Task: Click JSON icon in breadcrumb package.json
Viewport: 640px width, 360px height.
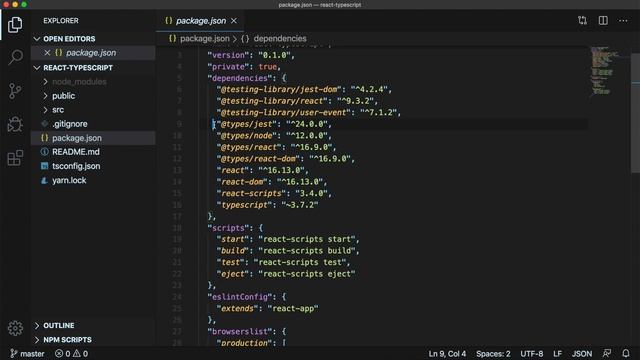Action: point(172,38)
